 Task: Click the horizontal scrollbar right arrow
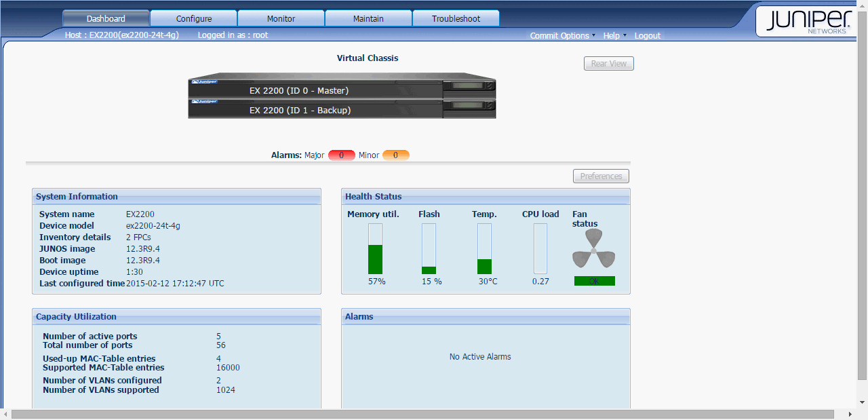click(x=851, y=414)
